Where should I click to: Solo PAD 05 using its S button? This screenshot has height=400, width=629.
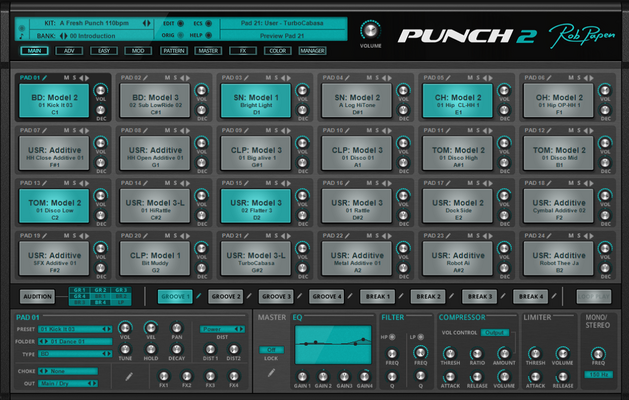click(478, 78)
